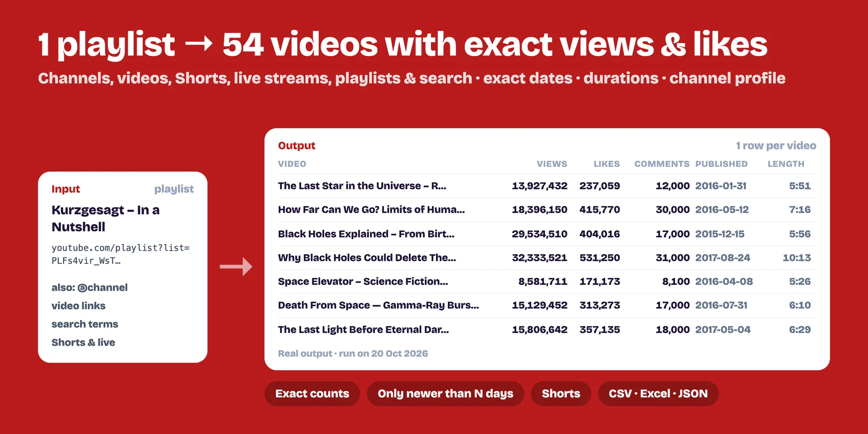This screenshot has height=434, width=868.
Task: Click the likes value 415,770
Action: [599, 210]
